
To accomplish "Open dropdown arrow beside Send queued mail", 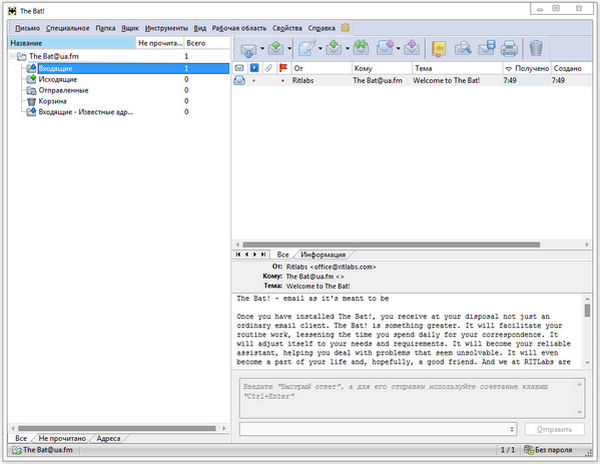I will click(289, 49).
